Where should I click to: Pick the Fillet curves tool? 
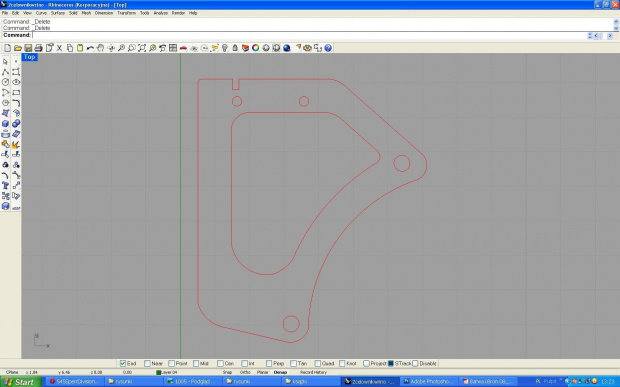coord(16,103)
